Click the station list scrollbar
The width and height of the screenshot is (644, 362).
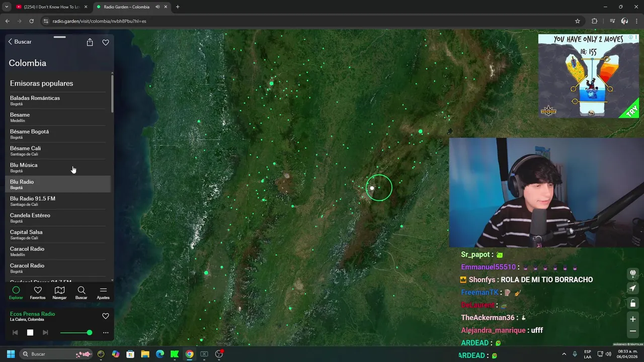[112, 94]
